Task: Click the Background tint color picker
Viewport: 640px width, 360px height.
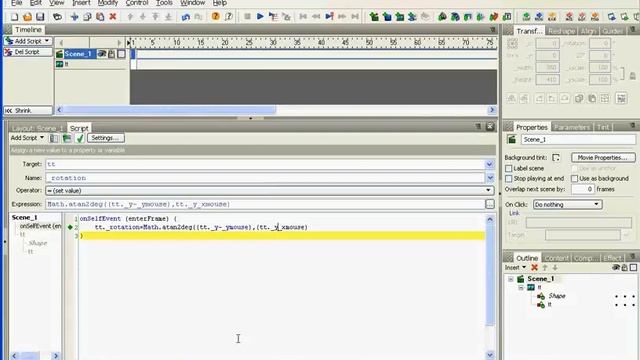Action: click(556, 158)
